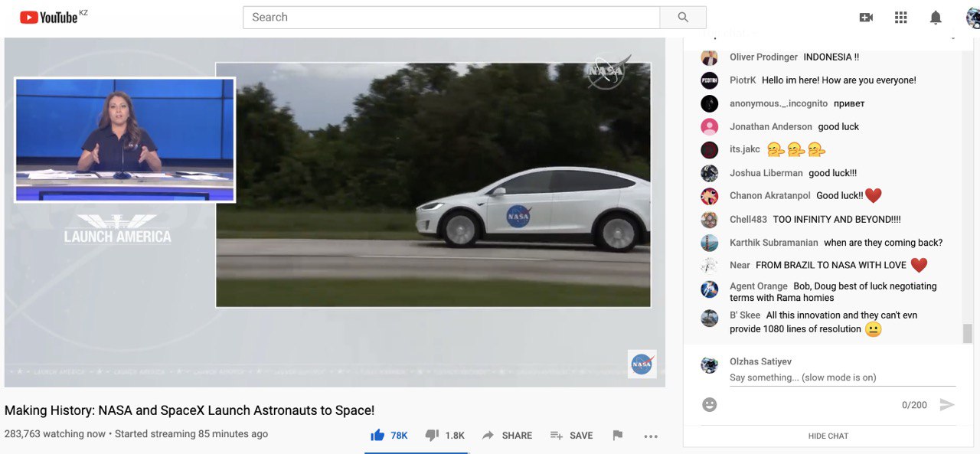The image size is (980, 454).
Task: Click Karthik Subramanian's avatar
Action: pos(710,243)
